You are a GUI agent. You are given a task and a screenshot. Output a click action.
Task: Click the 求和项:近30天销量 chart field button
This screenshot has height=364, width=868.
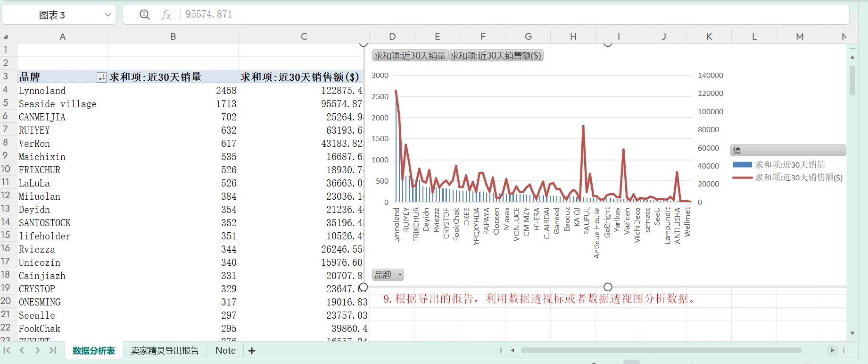410,56
